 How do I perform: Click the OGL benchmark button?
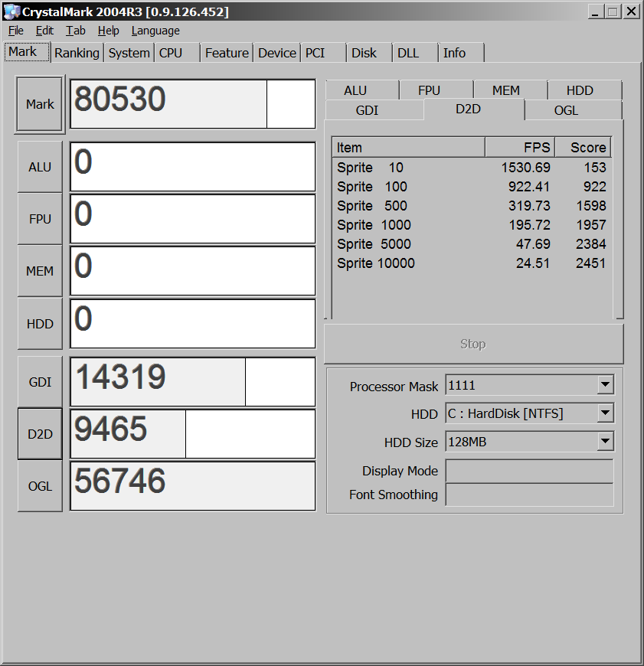(x=40, y=486)
